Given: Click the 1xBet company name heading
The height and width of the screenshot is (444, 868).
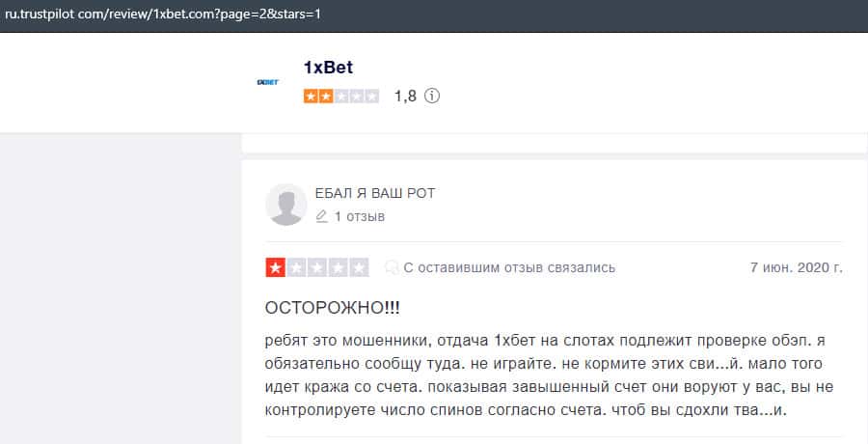Looking at the screenshot, I should tap(328, 67).
